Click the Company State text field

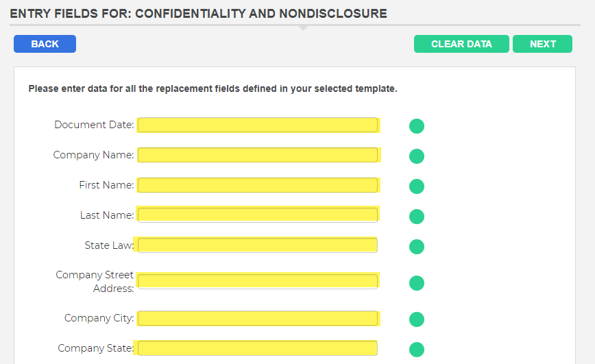pyautogui.click(x=258, y=348)
